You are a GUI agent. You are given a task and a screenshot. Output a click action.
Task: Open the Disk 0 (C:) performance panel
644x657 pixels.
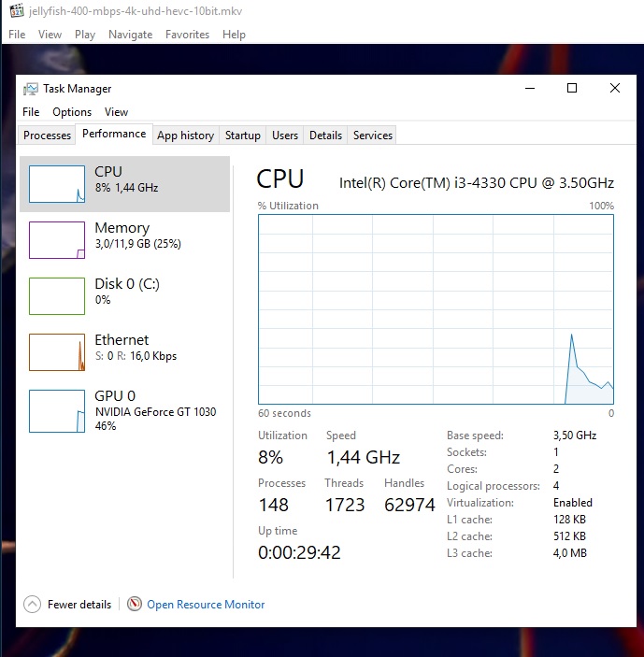[126, 292]
